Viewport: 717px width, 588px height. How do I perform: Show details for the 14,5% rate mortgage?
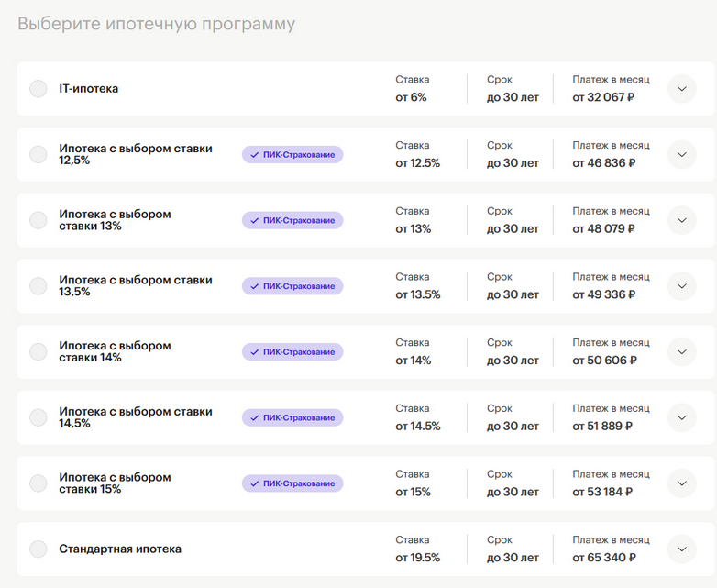[x=681, y=417]
